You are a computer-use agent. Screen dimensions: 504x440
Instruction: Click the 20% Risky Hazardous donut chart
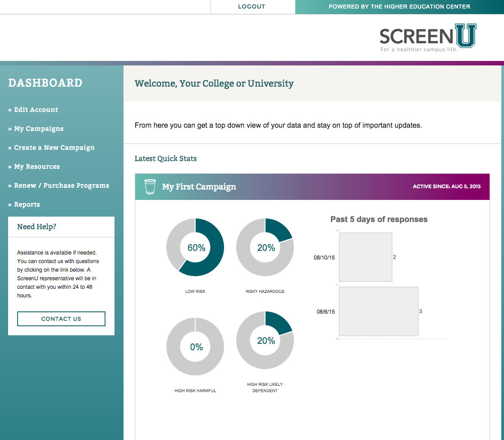point(265,247)
